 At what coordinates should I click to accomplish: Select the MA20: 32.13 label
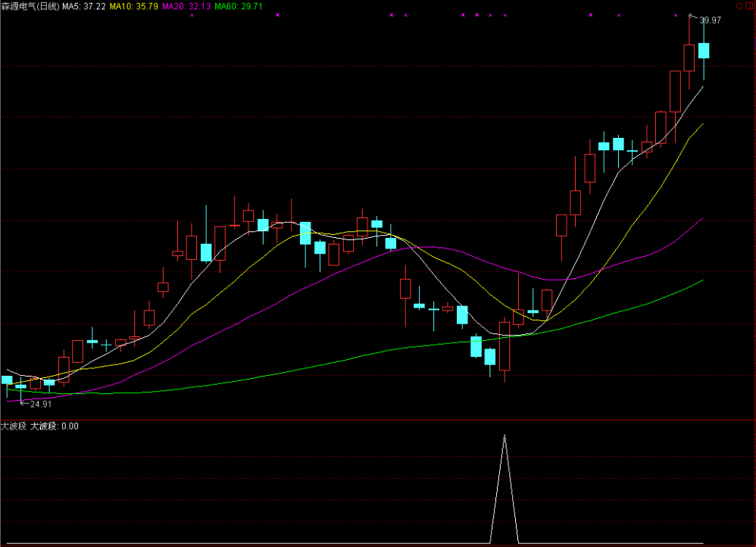point(186,6)
